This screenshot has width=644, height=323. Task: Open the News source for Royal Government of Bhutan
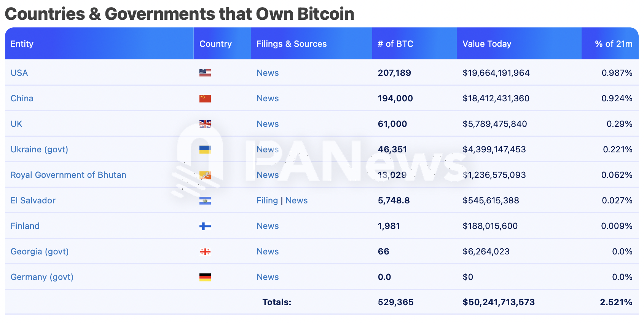pyautogui.click(x=268, y=175)
